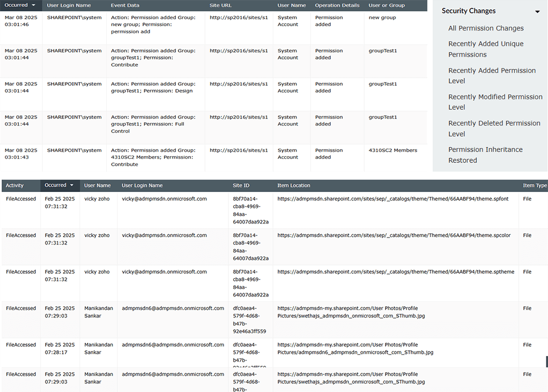Screen dimensions: 548x392
Task: Click 'Feb 25 2025 07:28:17' timestamp
Action: 60,349
